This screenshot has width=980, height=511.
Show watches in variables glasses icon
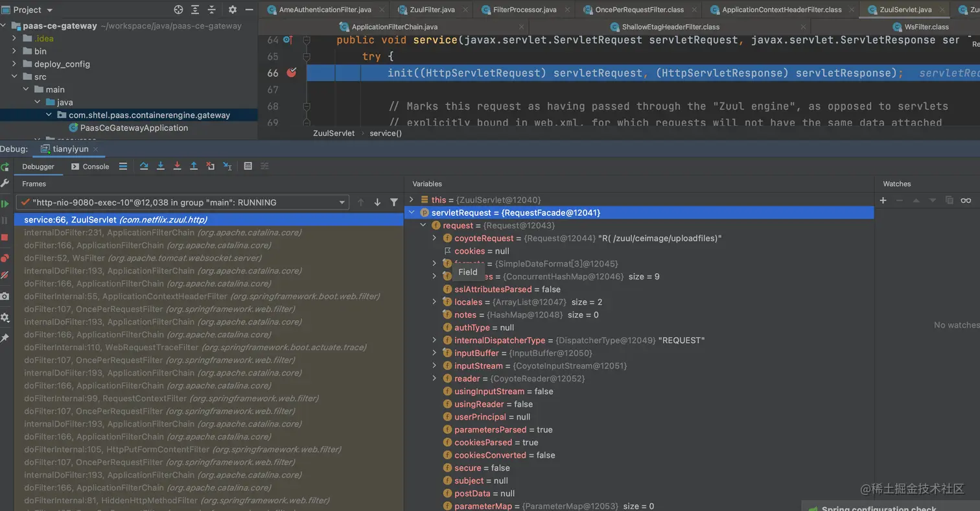pyautogui.click(x=966, y=200)
